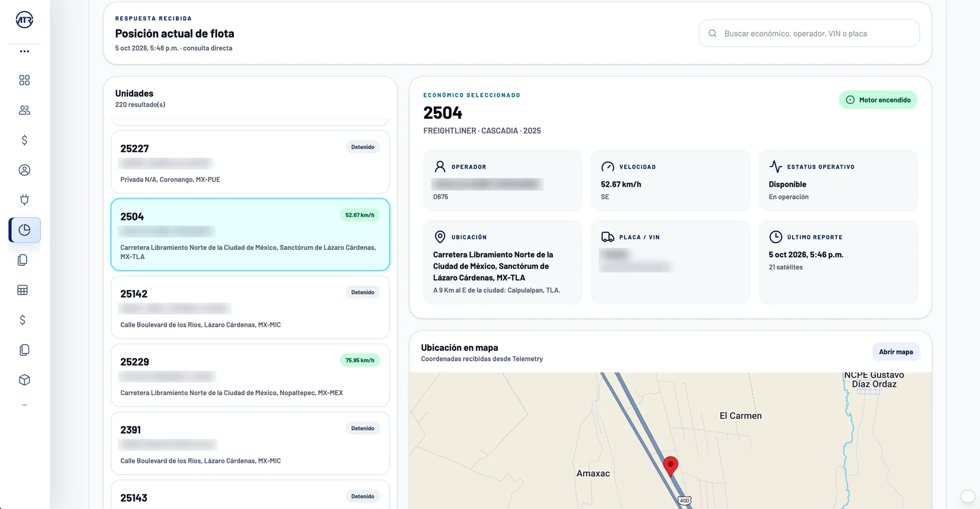Select unit 25143 in the list

click(250, 495)
